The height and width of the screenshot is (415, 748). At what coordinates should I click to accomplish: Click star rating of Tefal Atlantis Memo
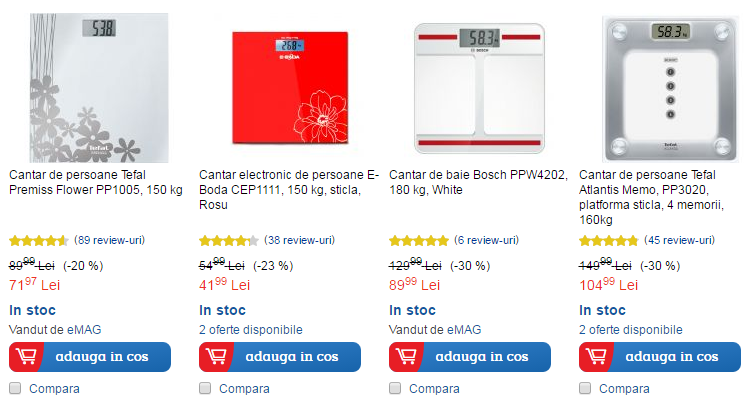[609, 241]
